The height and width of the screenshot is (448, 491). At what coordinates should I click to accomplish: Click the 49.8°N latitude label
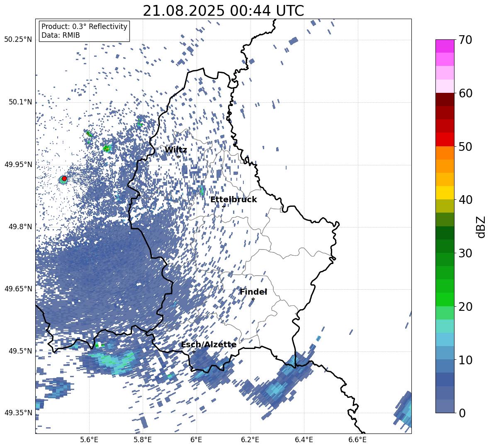click(x=20, y=227)
